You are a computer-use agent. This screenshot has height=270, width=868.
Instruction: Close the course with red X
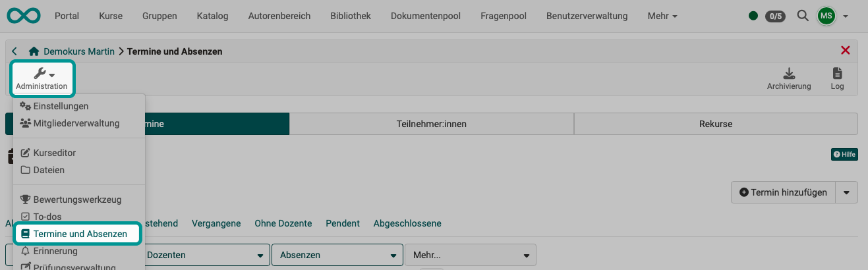(846, 51)
